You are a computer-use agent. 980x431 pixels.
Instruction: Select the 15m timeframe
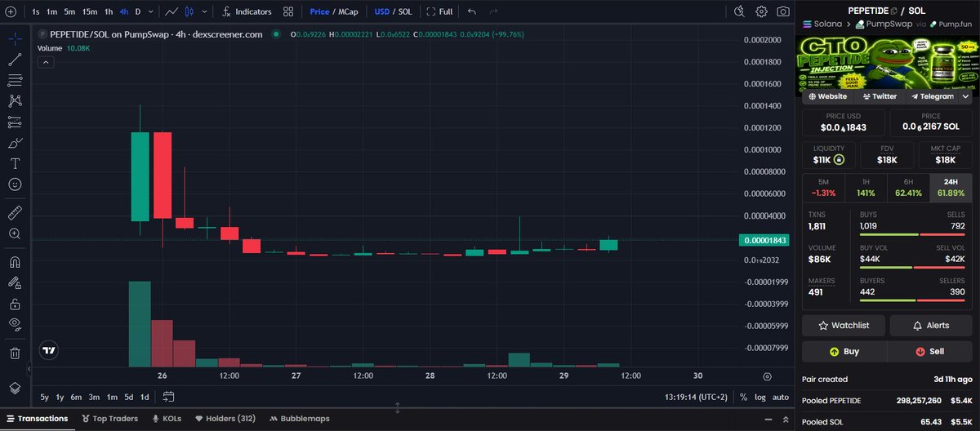coord(89,11)
